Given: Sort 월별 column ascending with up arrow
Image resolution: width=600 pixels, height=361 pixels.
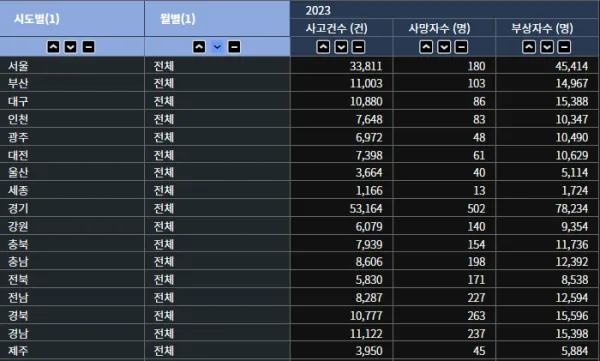Looking at the screenshot, I should pos(199,47).
